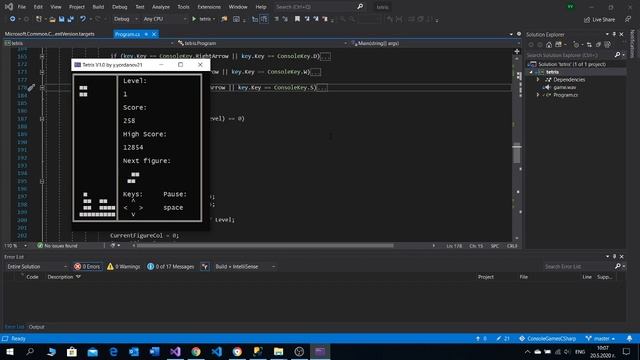640x360 pixels.
Task: Open the Send Feedback icon beside Live Share
Action: pyautogui.click(x=628, y=19)
